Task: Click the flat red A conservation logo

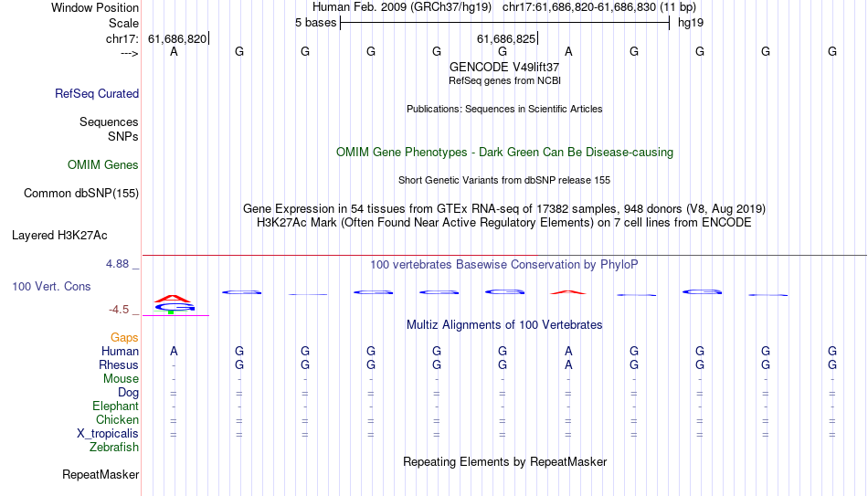Action: coord(568,292)
